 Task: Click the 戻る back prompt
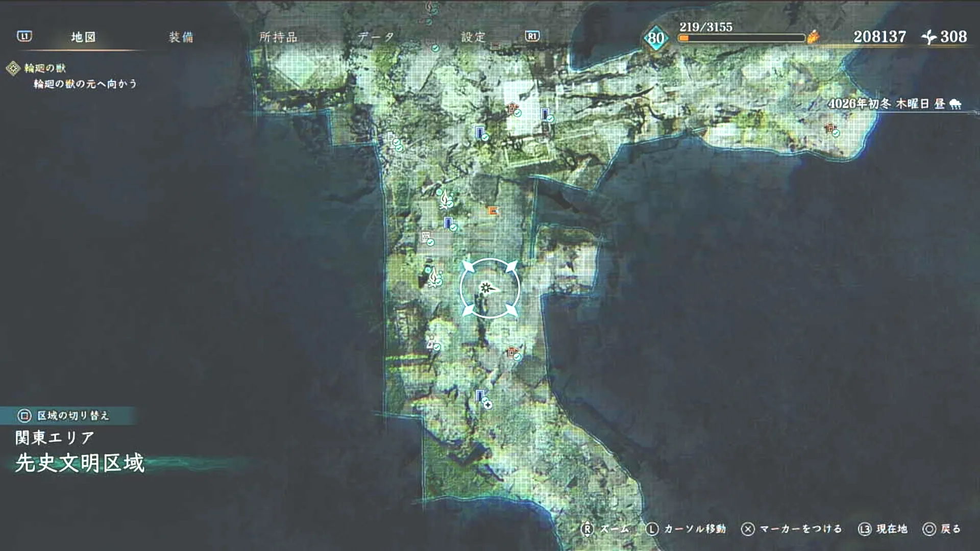(942, 529)
